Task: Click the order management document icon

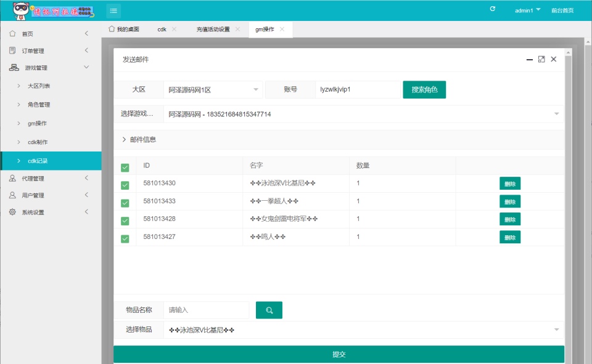Action: (12, 50)
